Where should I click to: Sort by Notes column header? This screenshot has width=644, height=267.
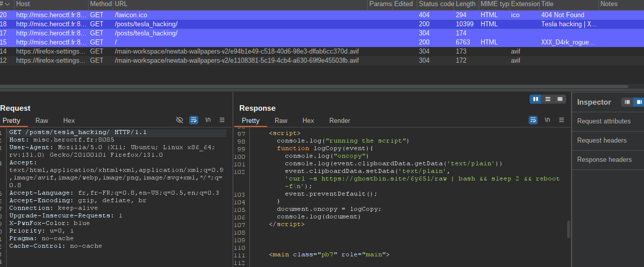pos(621,4)
